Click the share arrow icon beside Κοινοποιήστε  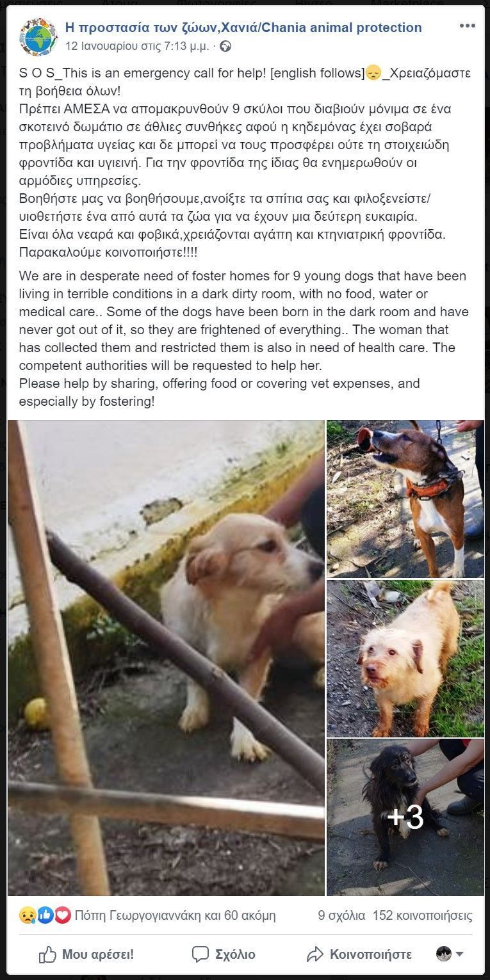(x=314, y=955)
